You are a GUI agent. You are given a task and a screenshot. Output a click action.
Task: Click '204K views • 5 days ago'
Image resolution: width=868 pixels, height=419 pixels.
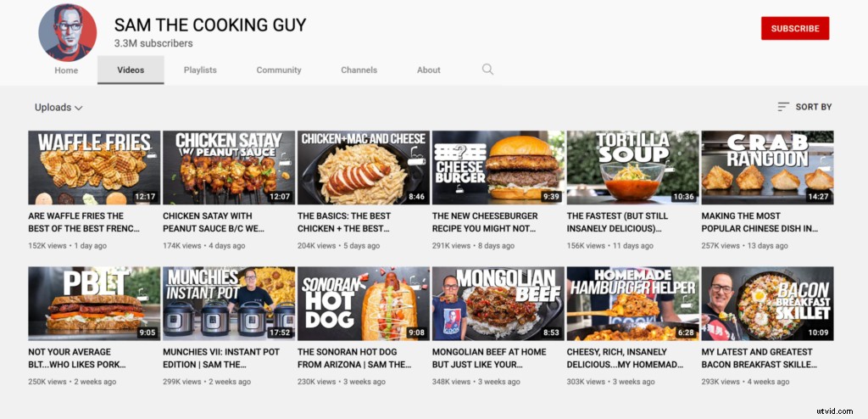(339, 245)
